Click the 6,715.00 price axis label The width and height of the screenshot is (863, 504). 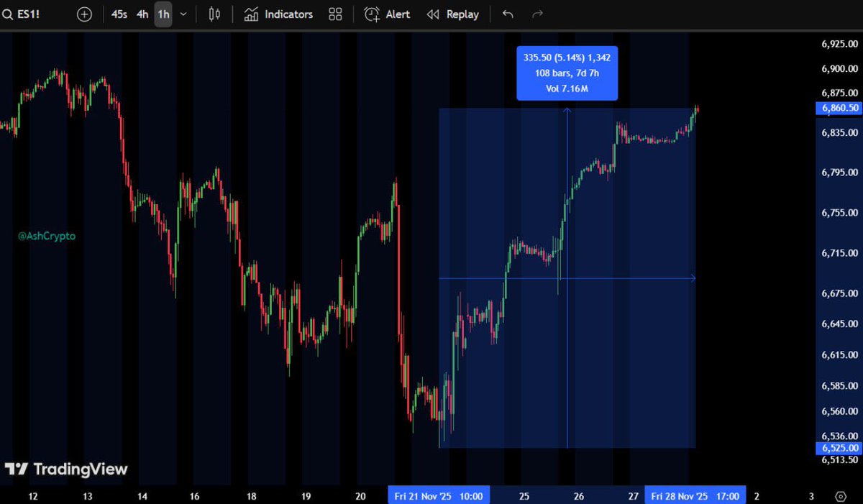click(x=840, y=253)
